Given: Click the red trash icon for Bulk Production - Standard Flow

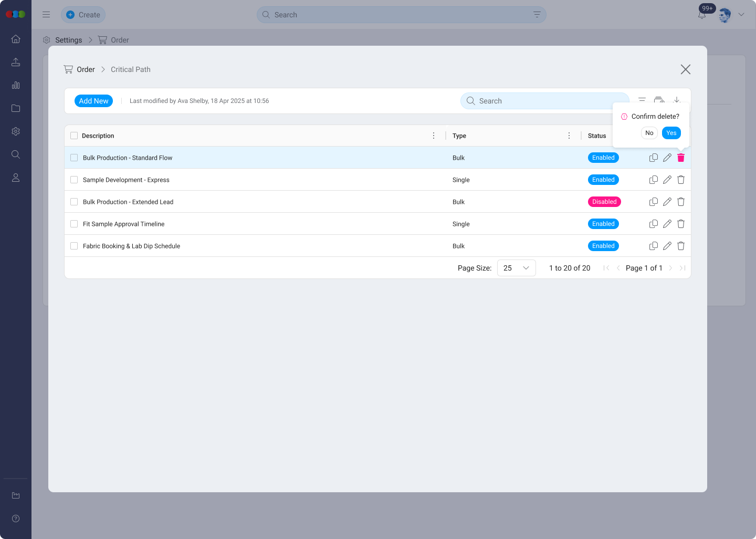Looking at the screenshot, I should coord(681,158).
